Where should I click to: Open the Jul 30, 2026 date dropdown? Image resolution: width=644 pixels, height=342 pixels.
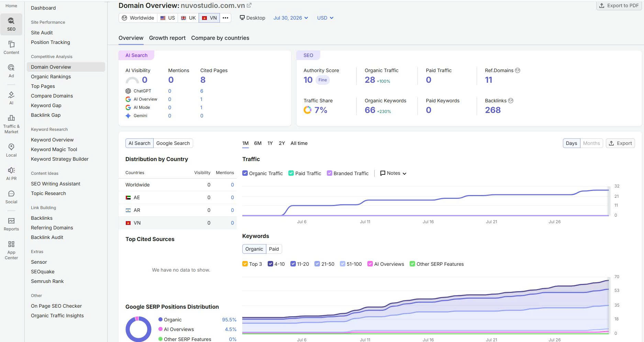(291, 18)
